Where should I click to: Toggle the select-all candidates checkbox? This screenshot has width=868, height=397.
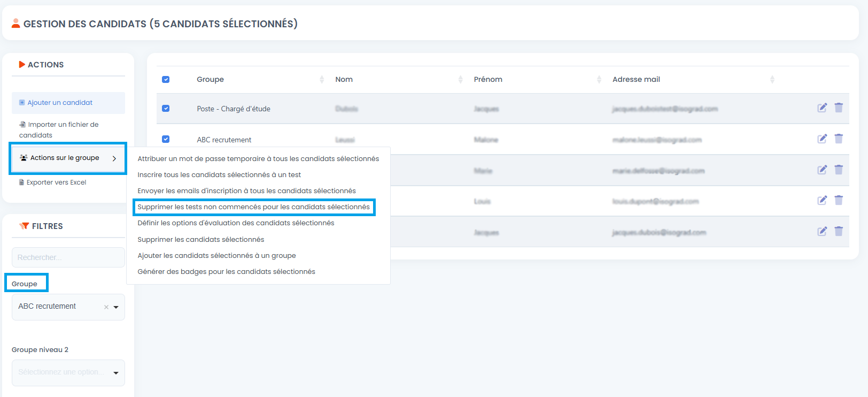click(x=166, y=79)
